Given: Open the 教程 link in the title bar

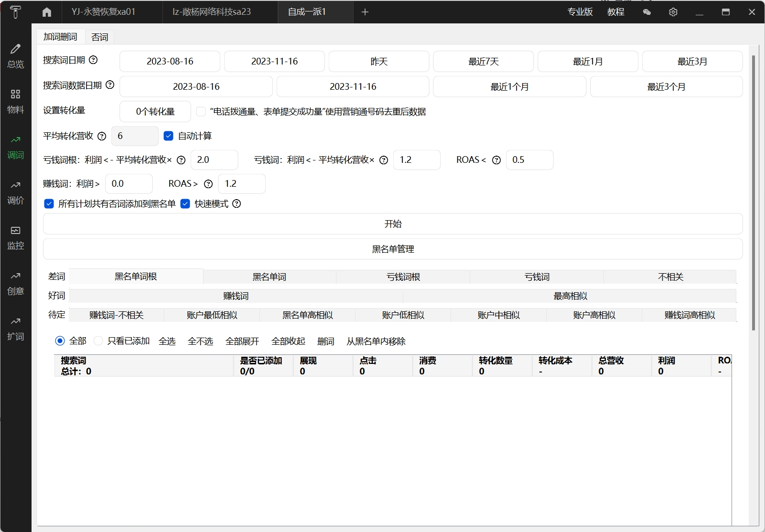Looking at the screenshot, I should tap(616, 12).
